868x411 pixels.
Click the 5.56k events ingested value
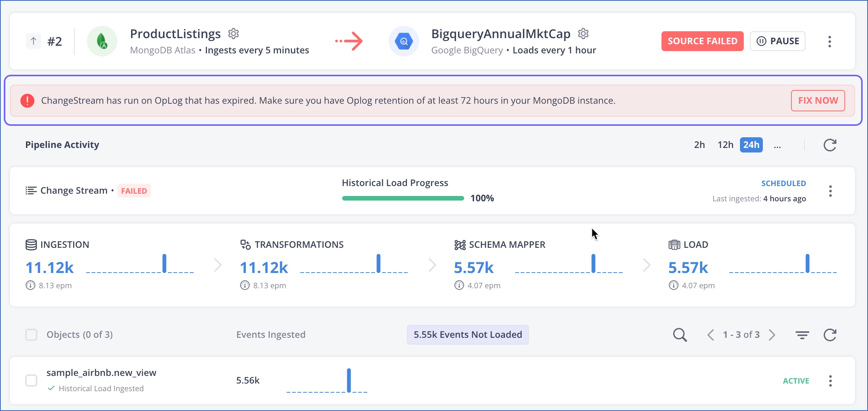click(248, 380)
